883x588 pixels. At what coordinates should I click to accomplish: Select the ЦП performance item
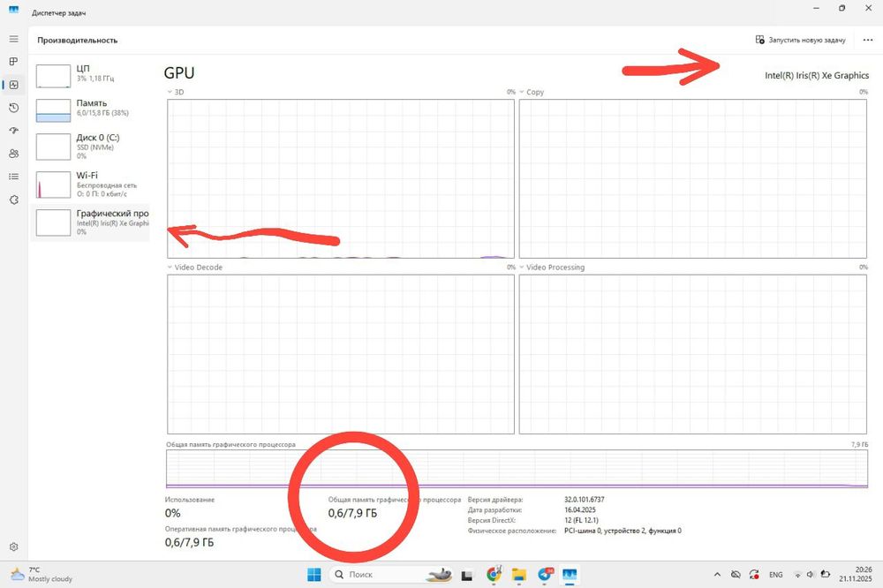click(x=90, y=75)
